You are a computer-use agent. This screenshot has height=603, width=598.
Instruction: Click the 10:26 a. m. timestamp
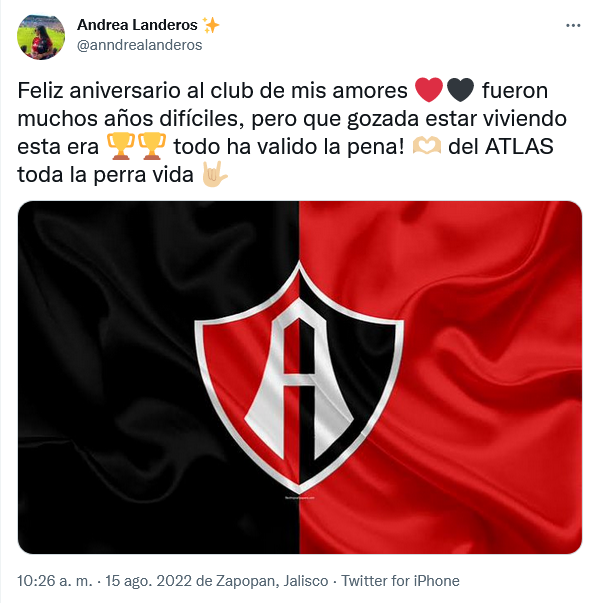coord(55,581)
